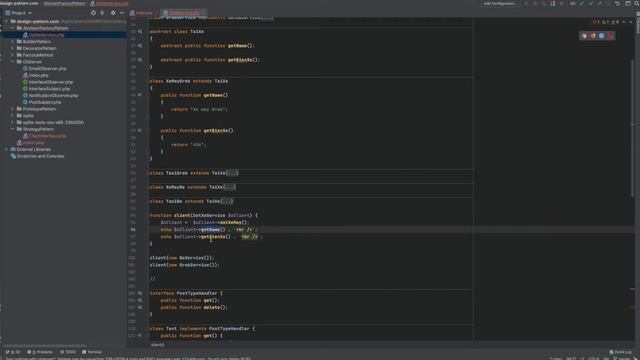Click gutter icon beside interface PostTypeHandler
640x360 pixels.
pos(140,293)
